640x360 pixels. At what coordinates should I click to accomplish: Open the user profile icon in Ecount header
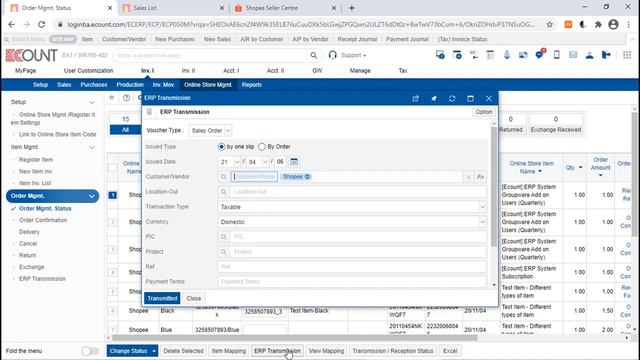click(589, 55)
